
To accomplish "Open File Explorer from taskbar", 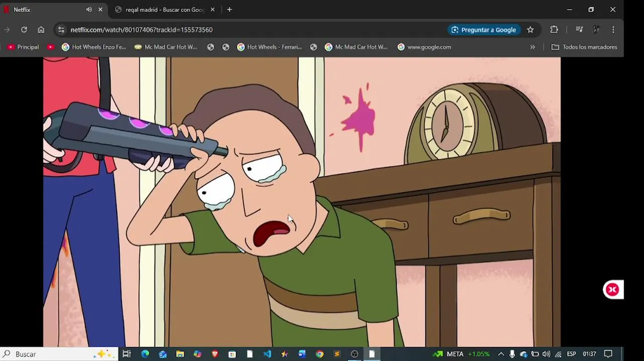I will click(180, 354).
